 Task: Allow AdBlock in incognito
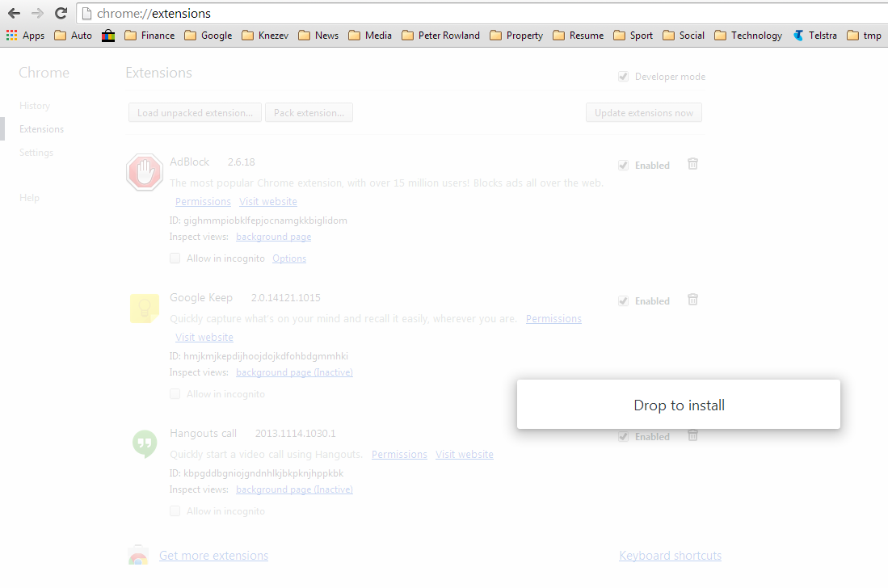coord(175,258)
